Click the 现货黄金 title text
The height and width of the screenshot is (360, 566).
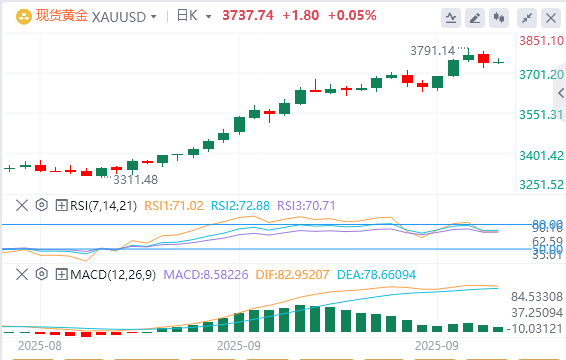click(62, 16)
